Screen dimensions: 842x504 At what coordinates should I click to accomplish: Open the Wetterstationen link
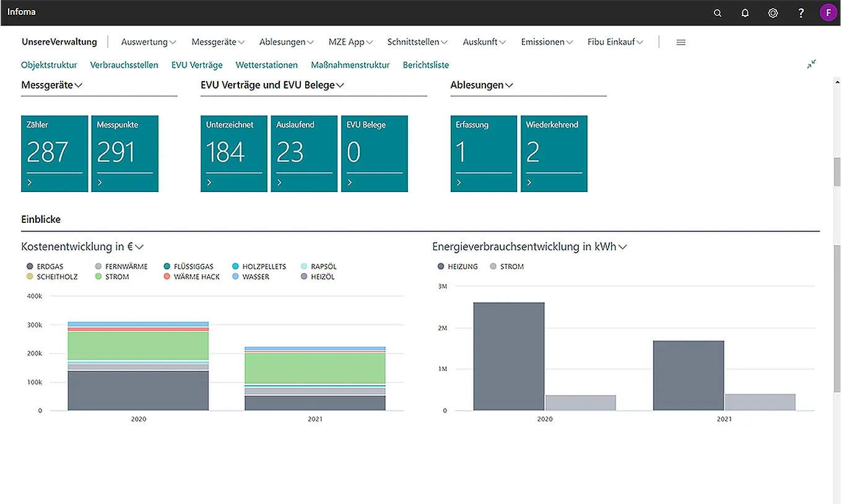(267, 65)
